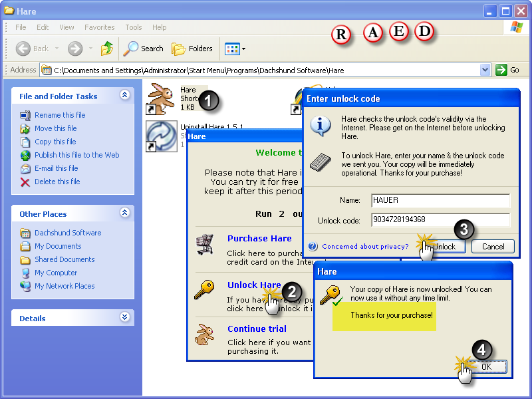Click Unlock Hare in welcome window
Image resolution: width=532 pixels, height=399 pixels.
pos(254,285)
